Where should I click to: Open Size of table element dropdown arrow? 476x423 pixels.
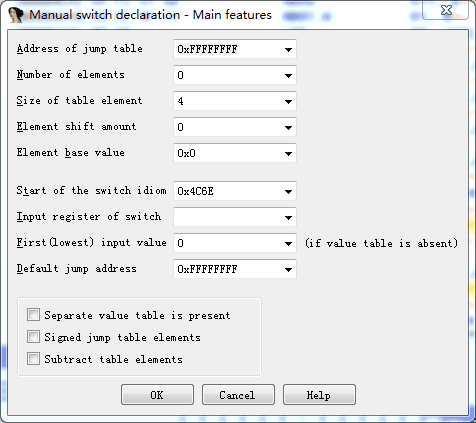(288, 101)
